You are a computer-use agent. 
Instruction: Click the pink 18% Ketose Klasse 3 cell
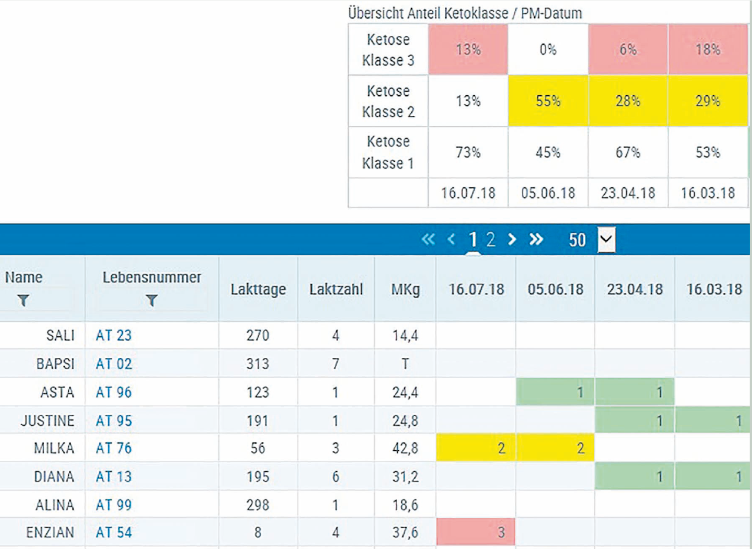(708, 49)
